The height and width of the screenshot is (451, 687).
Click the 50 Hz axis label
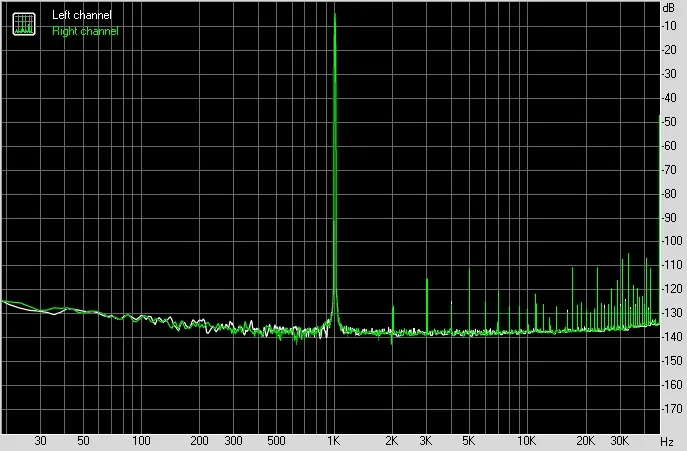(x=83, y=440)
